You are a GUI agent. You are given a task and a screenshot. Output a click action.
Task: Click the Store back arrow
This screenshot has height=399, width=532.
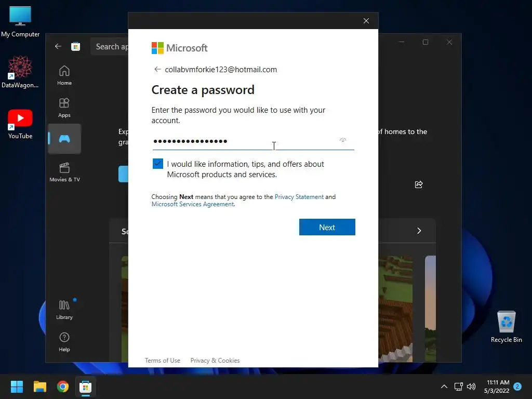point(58,46)
